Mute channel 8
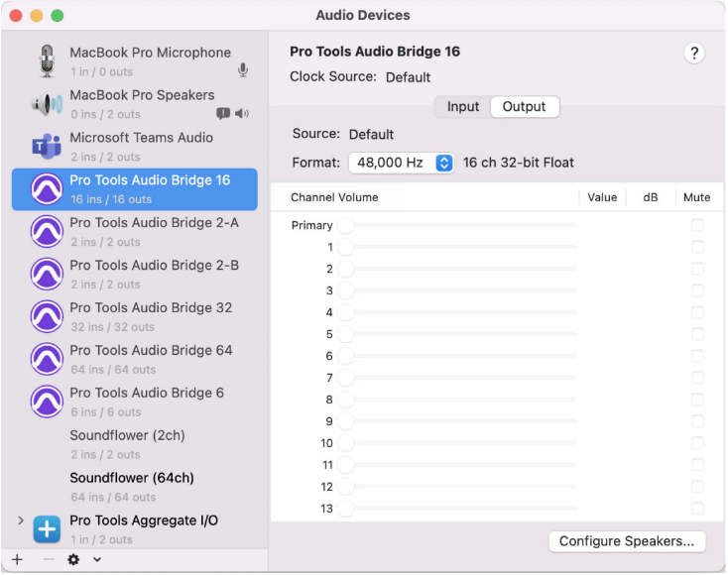 [697, 400]
